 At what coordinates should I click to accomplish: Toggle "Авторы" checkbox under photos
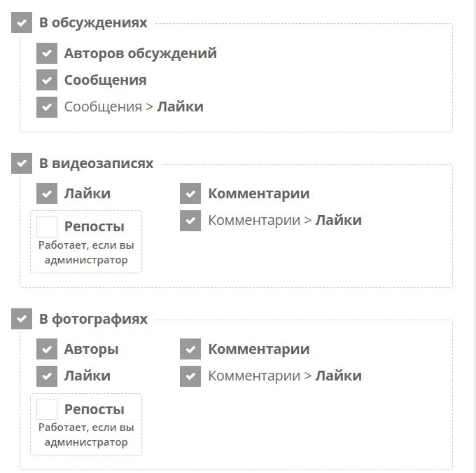(47, 349)
